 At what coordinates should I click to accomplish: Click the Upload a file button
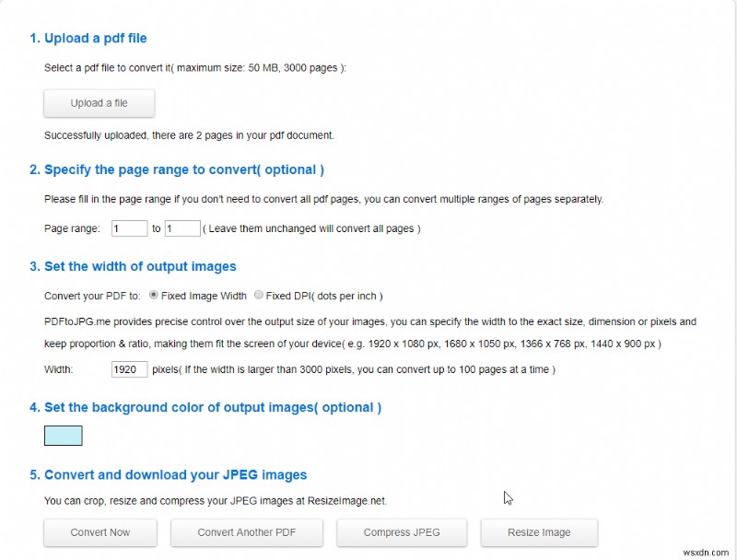click(99, 103)
